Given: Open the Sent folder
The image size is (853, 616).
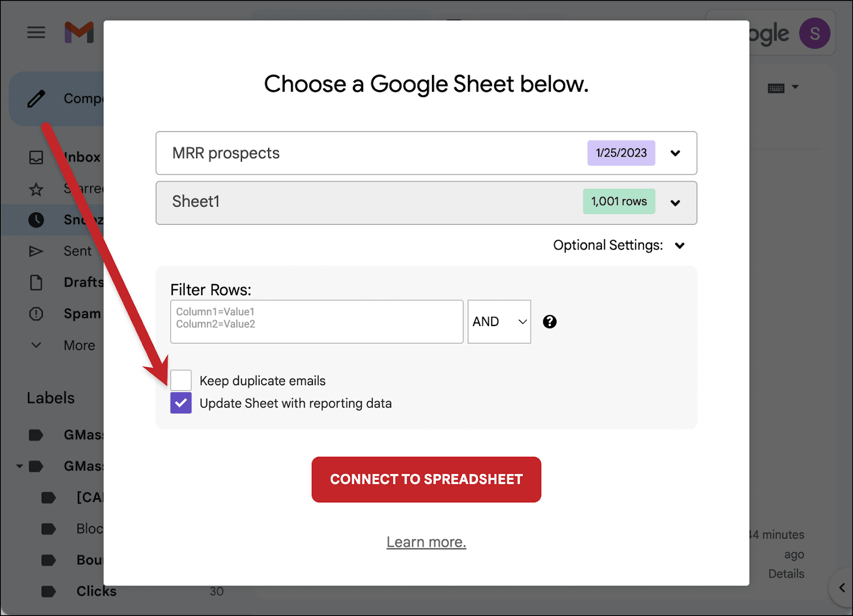Looking at the screenshot, I should [x=77, y=251].
